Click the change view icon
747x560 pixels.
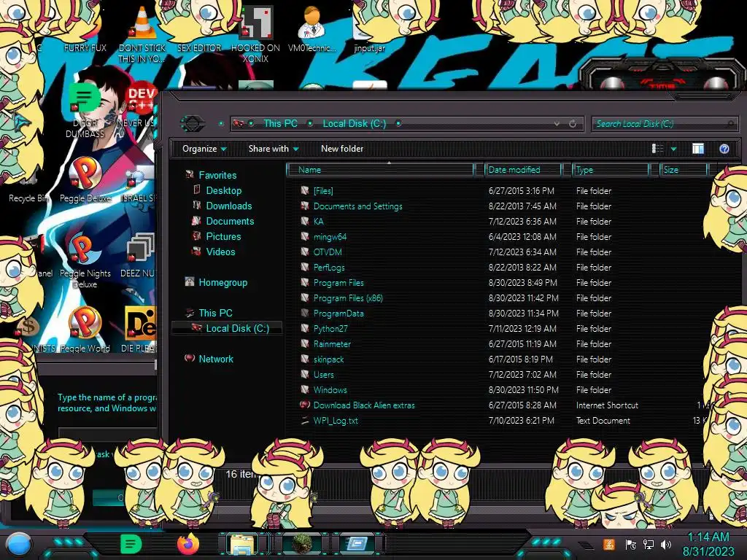(x=657, y=149)
